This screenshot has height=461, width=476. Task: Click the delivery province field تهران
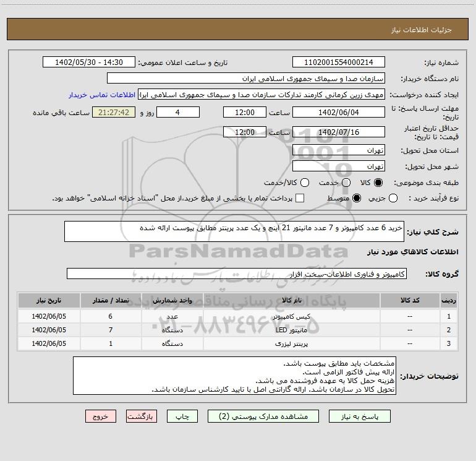coord(339,150)
